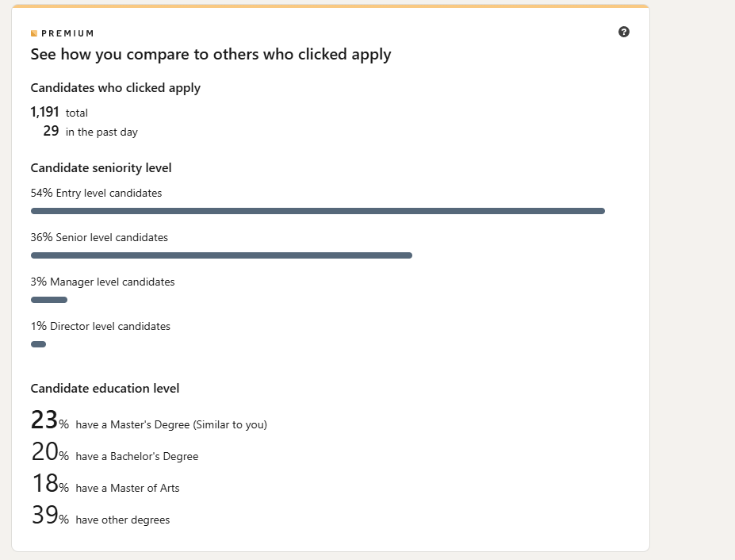735x560 pixels.
Task: Click the Senior level candidates progress bar
Action: click(221, 255)
